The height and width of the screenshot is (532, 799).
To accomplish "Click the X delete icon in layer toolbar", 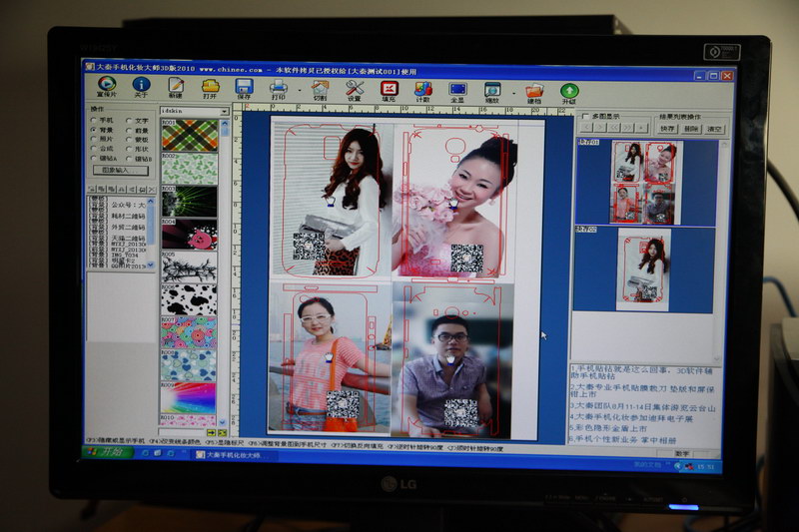I will (x=151, y=190).
